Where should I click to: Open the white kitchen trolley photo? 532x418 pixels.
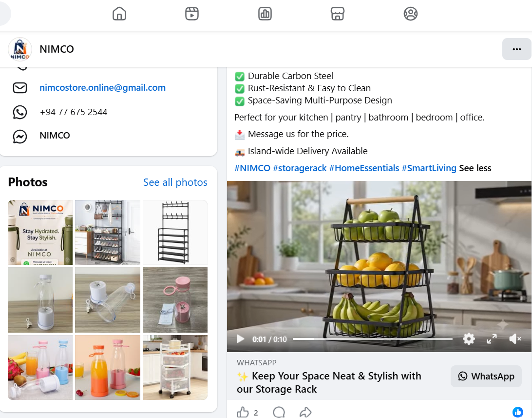tap(175, 367)
